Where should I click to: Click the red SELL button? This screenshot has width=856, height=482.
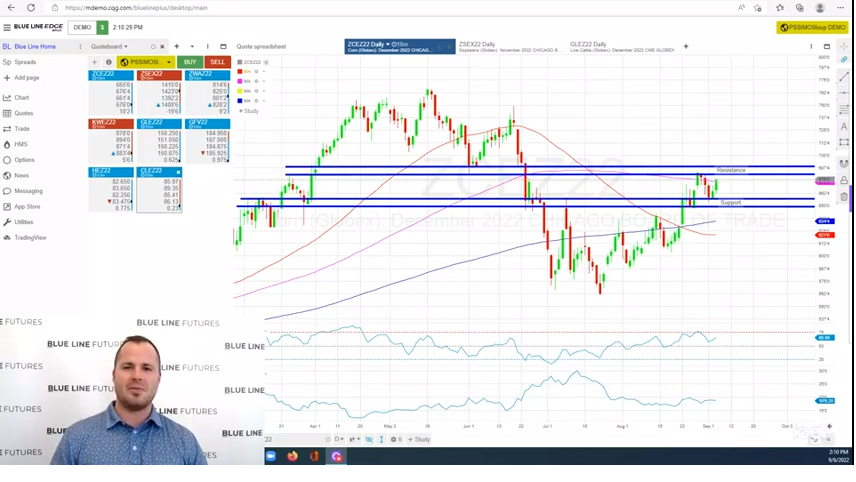point(217,62)
